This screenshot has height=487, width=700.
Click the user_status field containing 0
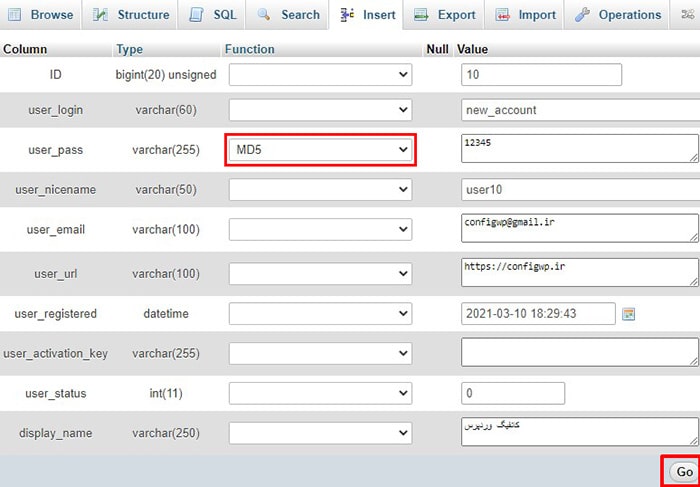point(513,393)
